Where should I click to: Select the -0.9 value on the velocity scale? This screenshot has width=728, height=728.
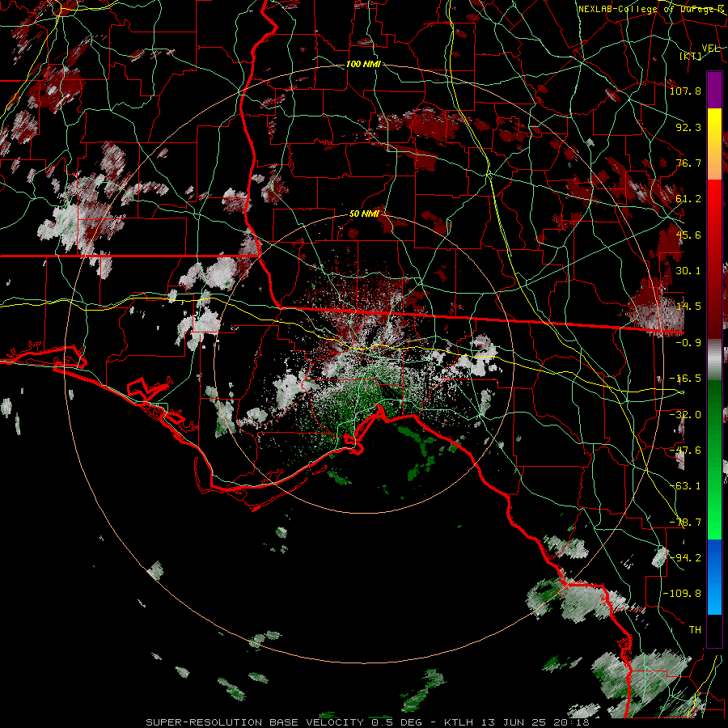[x=688, y=343]
